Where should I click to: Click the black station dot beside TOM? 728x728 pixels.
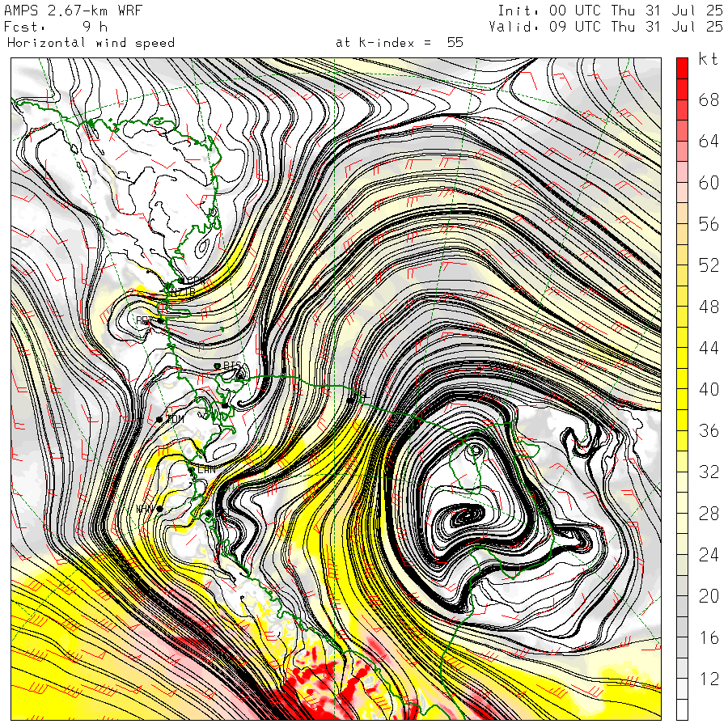point(159,420)
